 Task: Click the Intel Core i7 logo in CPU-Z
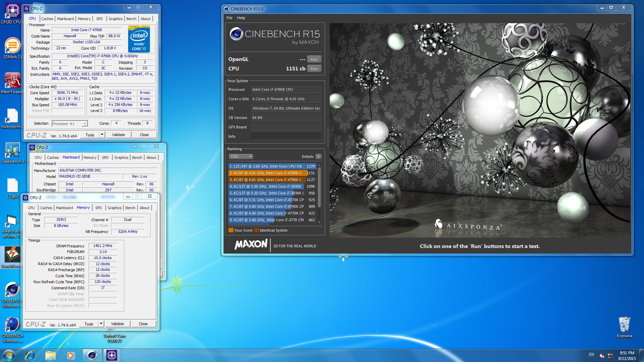pos(139,39)
